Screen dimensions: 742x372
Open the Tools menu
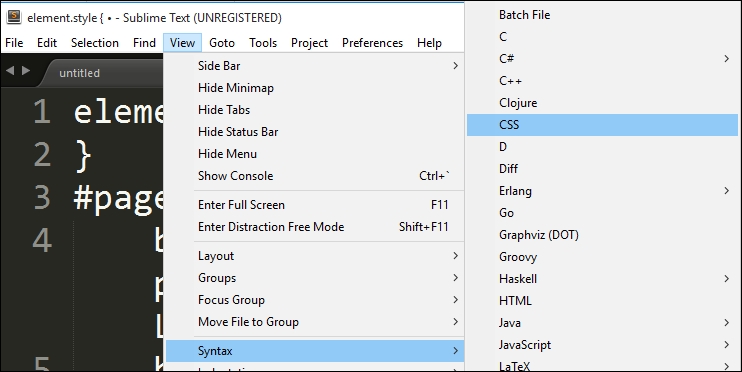(x=263, y=43)
